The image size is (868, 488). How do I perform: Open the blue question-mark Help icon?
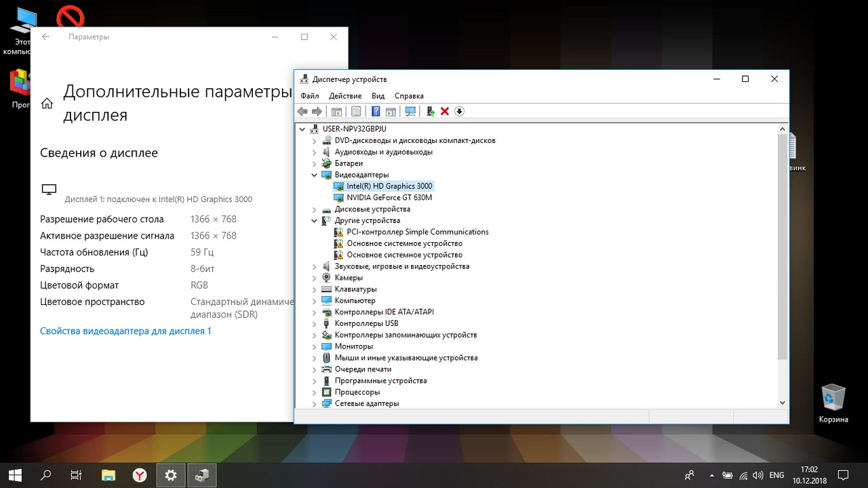click(x=376, y=111)
